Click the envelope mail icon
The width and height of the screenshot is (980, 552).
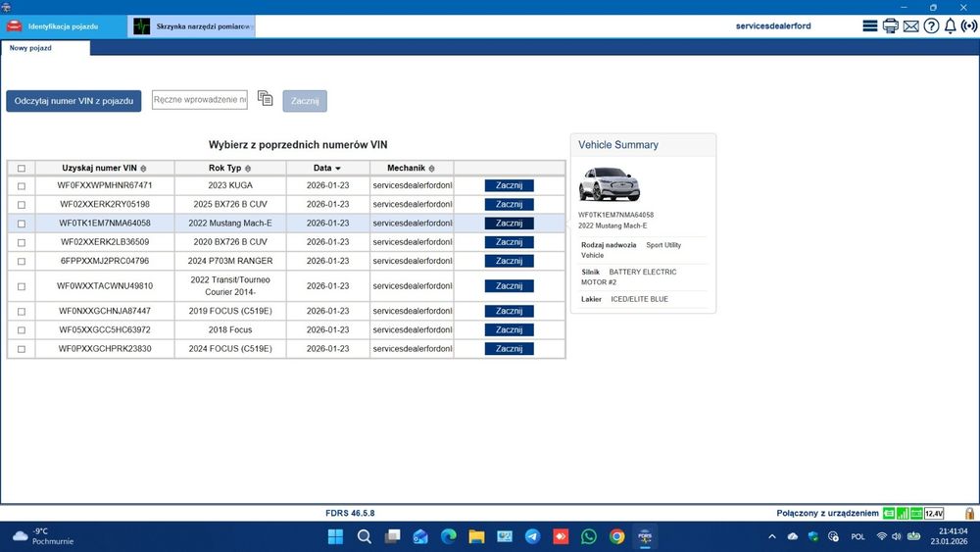(910, 26)
